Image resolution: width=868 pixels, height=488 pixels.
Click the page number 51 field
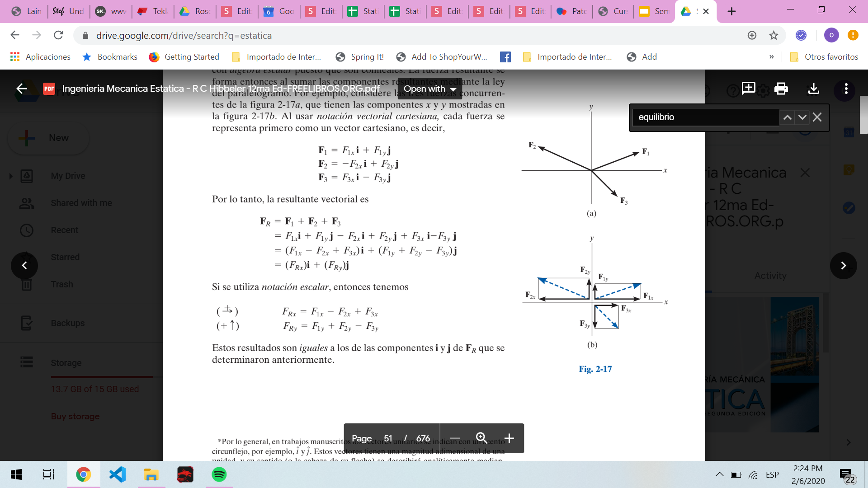388,438
